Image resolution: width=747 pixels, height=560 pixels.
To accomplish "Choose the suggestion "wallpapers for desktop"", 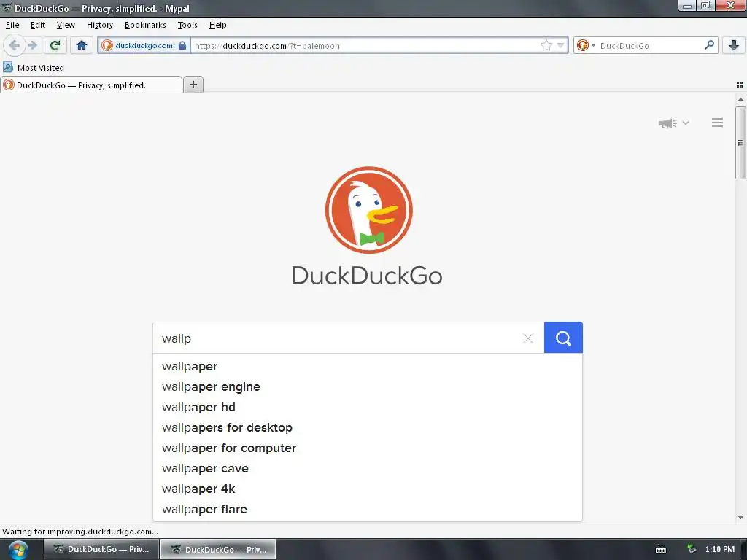I will (x=368, y=427).
